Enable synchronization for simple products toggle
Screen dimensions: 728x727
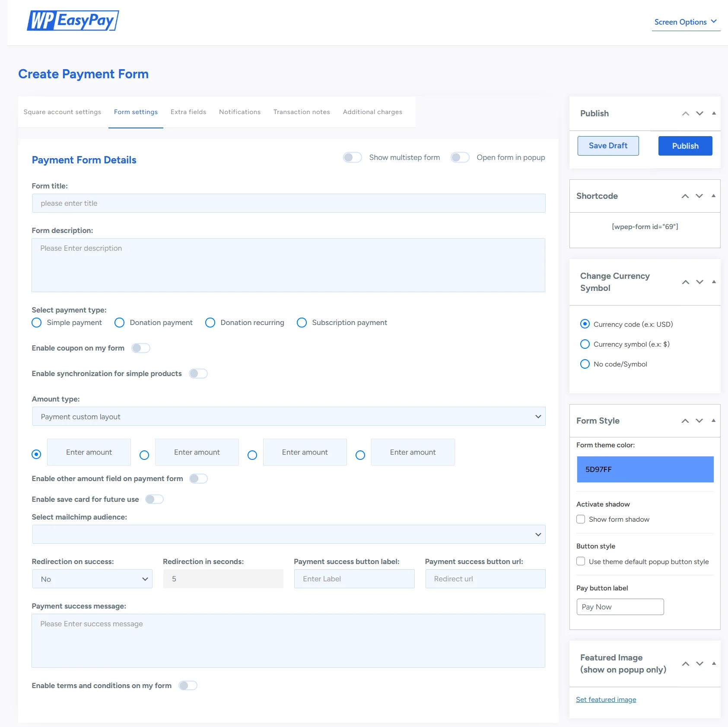point(198,373)
